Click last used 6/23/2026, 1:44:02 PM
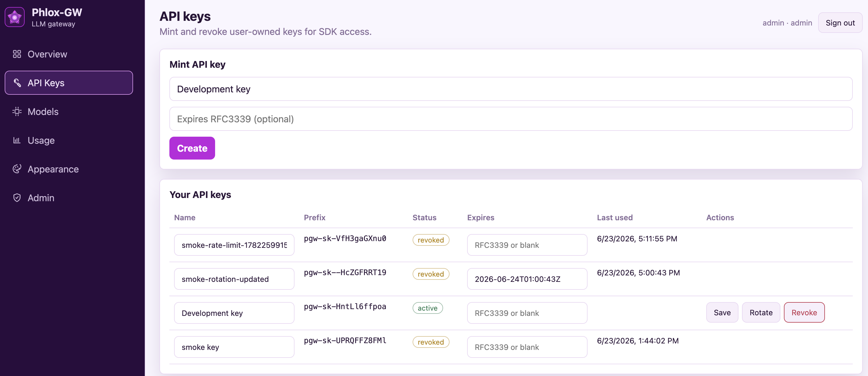This screenshot has height=376, width=868. [638, 341]
